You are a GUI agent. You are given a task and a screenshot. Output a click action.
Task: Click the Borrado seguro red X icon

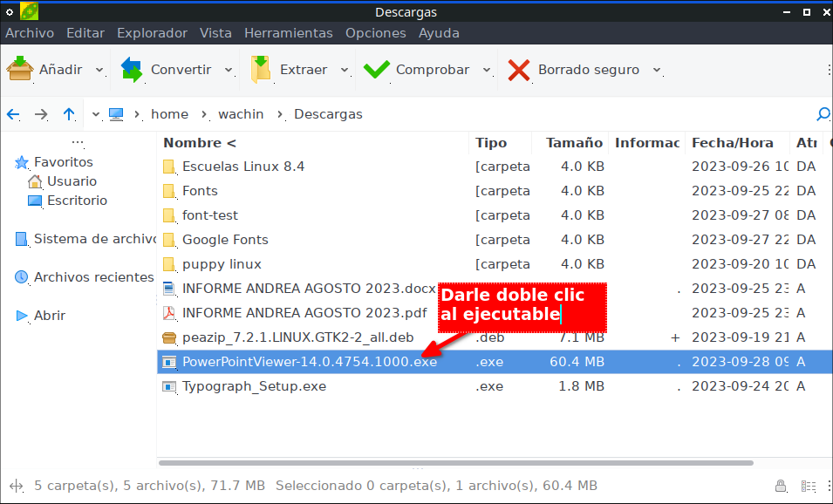tap(518, 70)
